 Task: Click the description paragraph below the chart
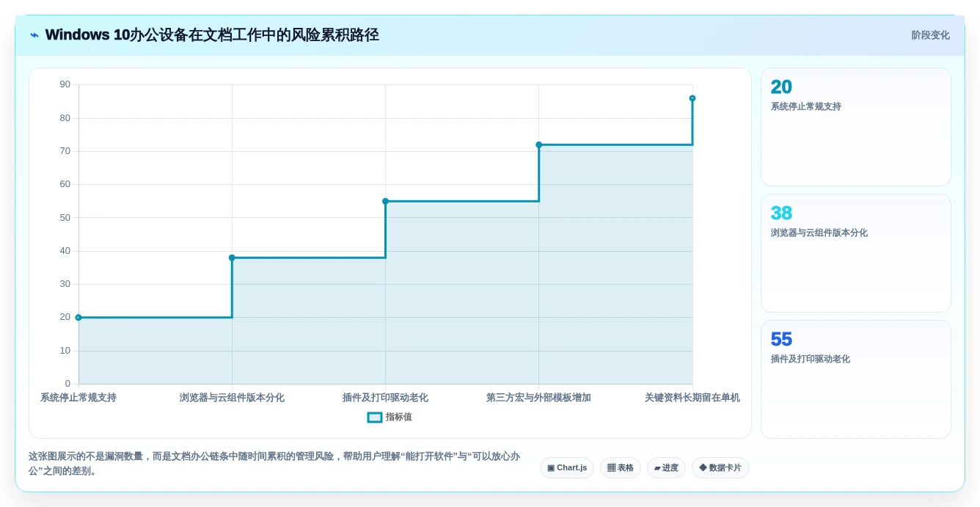click(274, 463)
